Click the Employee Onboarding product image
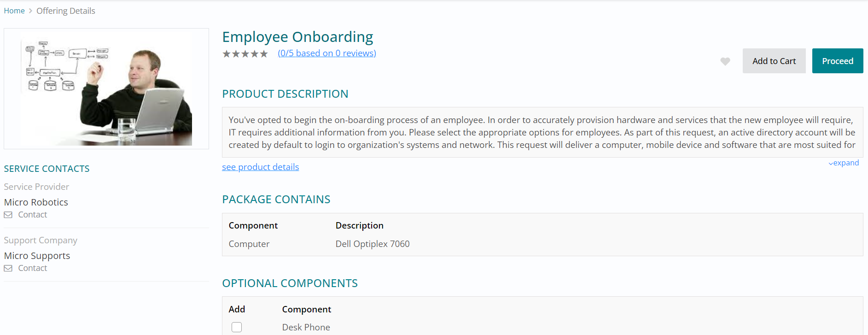Screen dimensions: 868x335 click(106, 89)
